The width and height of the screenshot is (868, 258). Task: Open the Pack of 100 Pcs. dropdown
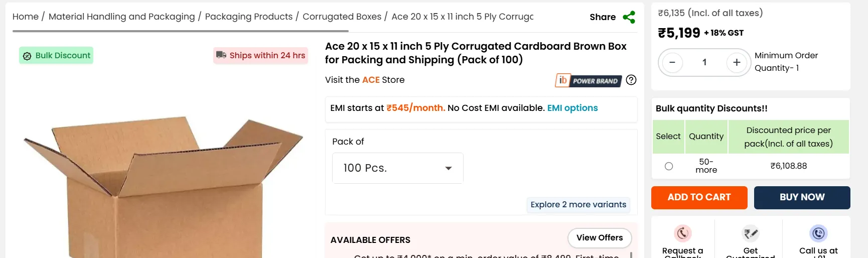(397, 168)
